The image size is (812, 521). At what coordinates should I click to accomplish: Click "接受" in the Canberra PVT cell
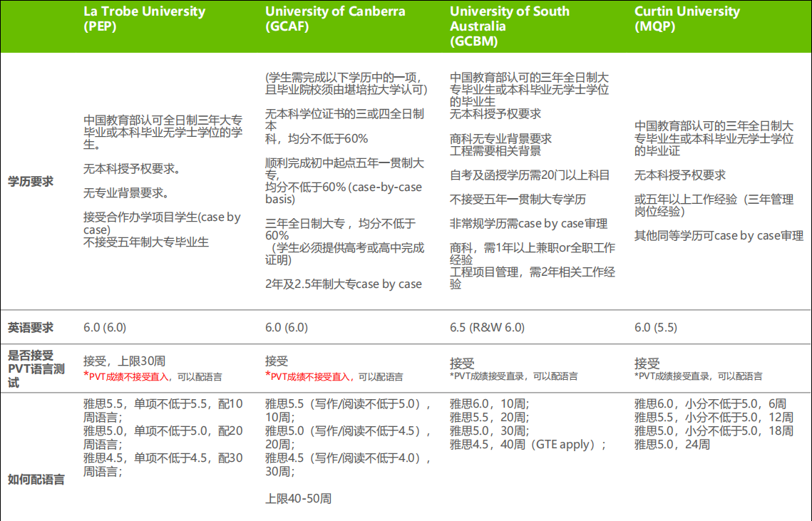(x=277, y=361)
